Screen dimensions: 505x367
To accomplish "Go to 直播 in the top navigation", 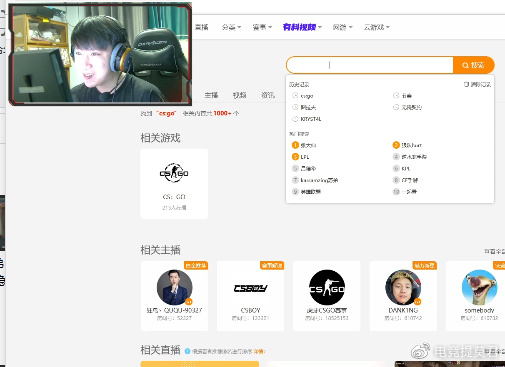I will click(x=202, y=27).
